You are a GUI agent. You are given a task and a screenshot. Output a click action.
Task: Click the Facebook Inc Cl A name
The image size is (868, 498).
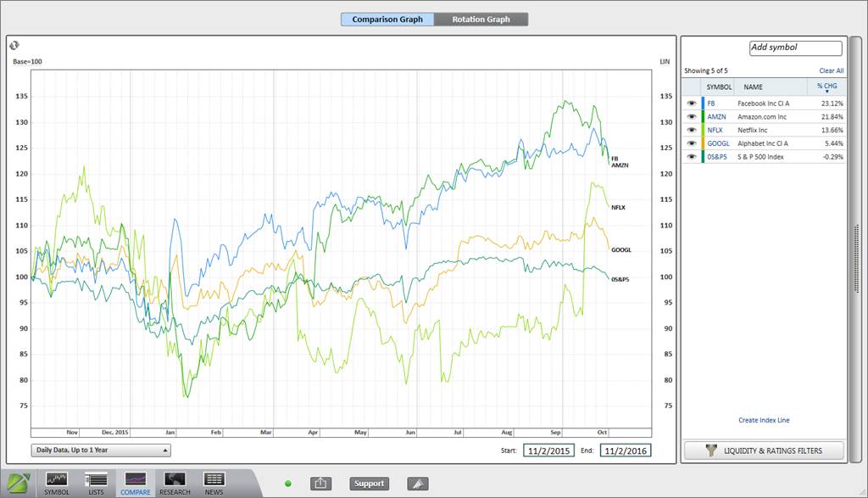coord(764,104)
